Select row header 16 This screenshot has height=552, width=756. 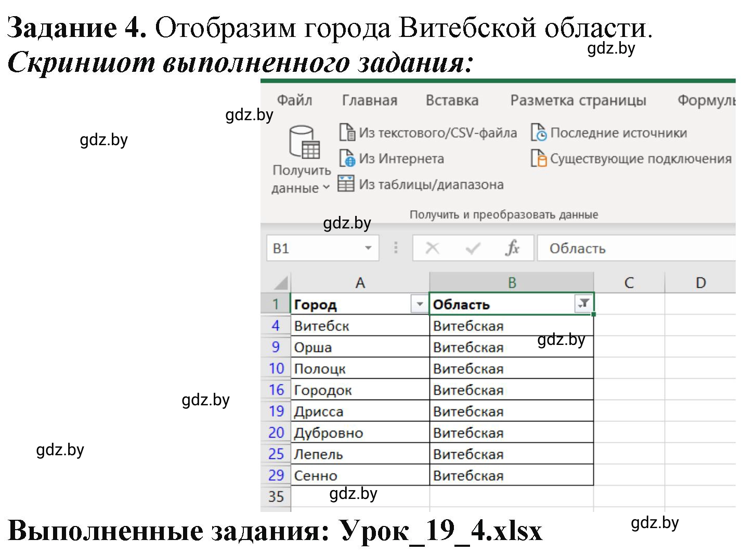276,390
